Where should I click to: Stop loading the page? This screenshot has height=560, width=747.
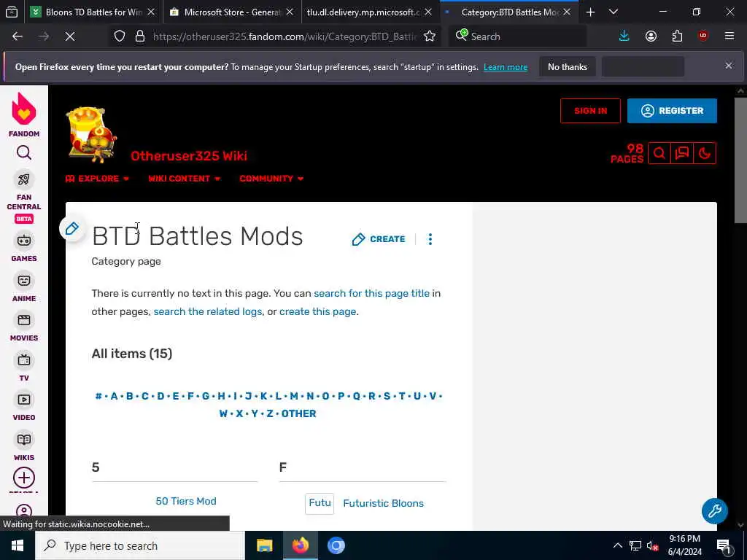[70, 36]
